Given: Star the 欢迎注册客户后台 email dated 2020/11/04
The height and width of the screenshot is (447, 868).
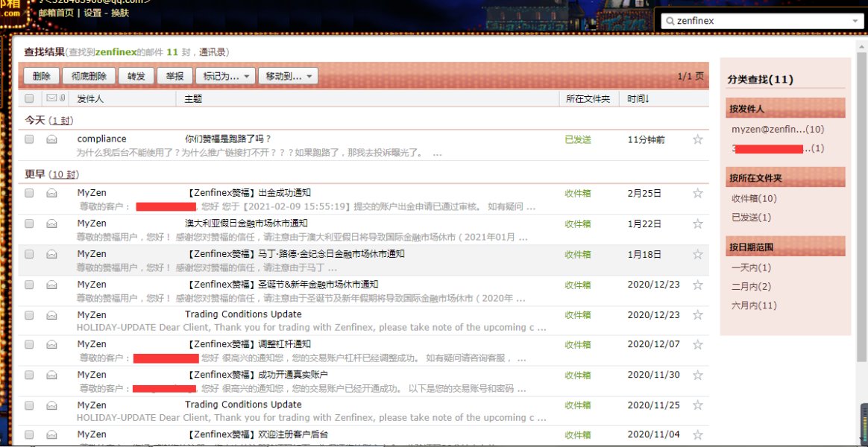Looking at the screenshot, I should click(697, 435).
